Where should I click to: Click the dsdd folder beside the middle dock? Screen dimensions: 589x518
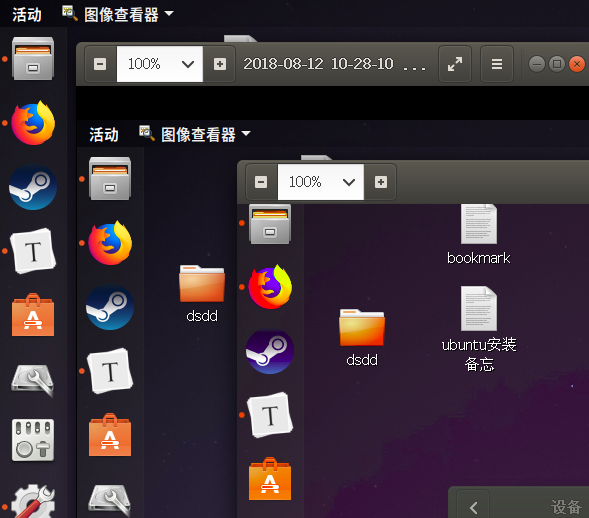pos(202,294)
